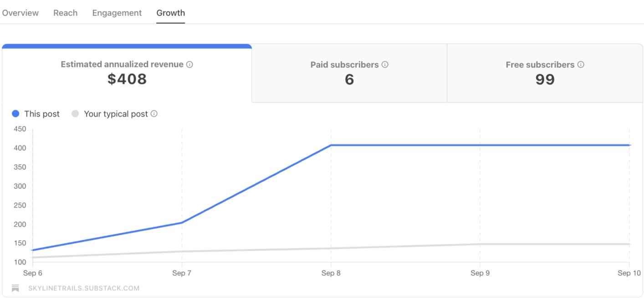
Task: Switch to the Engagement tab
Action: click(x=117, y=13)
